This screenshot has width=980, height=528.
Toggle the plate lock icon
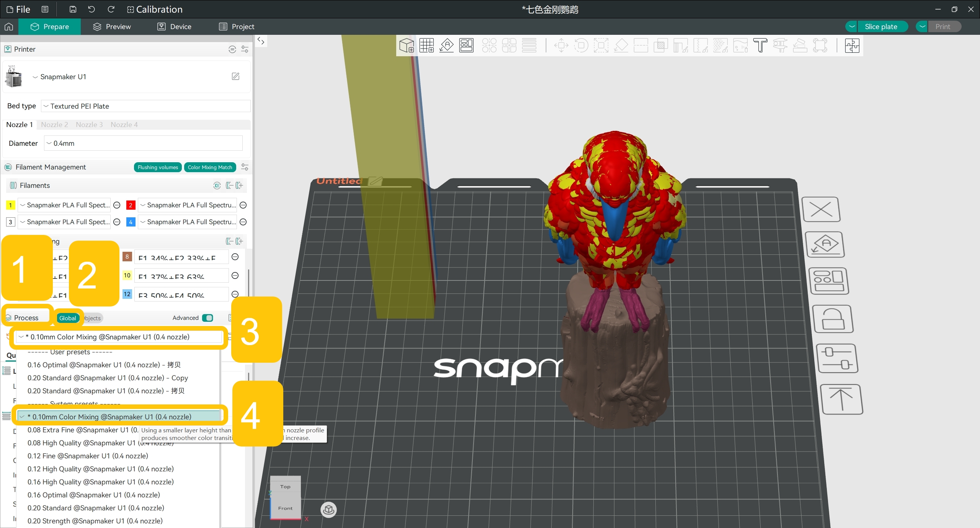(x=833, y=319)
